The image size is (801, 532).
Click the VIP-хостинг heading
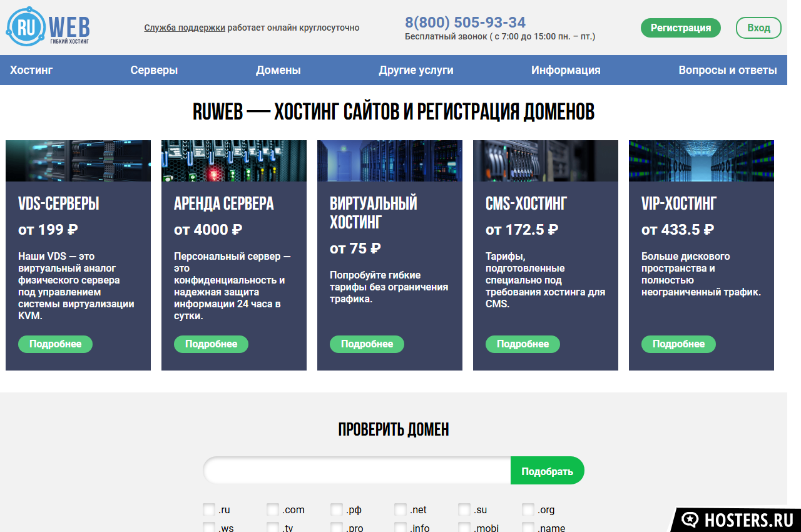pyautogui.click(x=679, y=204)
